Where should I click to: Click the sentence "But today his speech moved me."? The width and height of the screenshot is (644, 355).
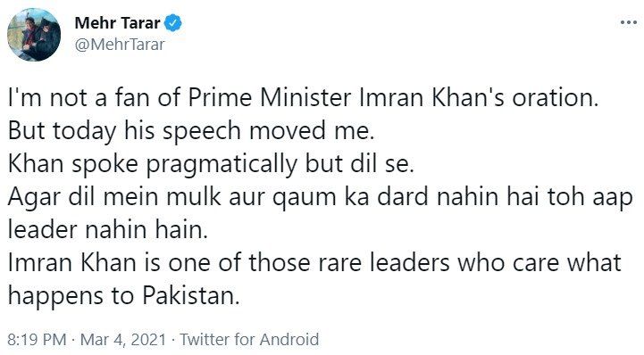pyautogui.click(x=191, y=132)
